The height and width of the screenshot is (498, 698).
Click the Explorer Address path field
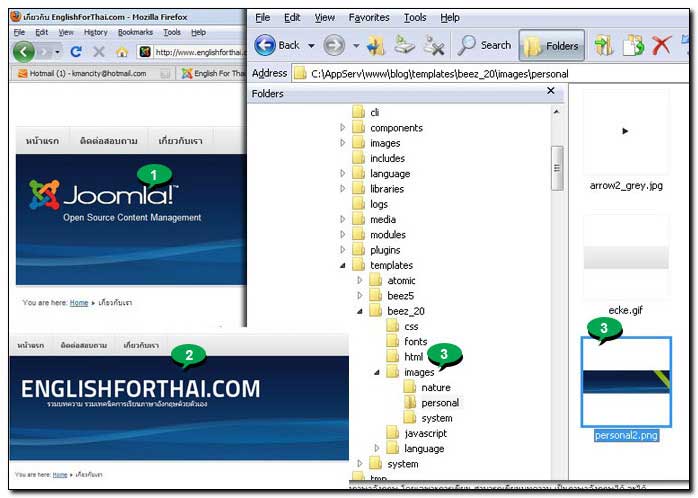pos(490,73)
